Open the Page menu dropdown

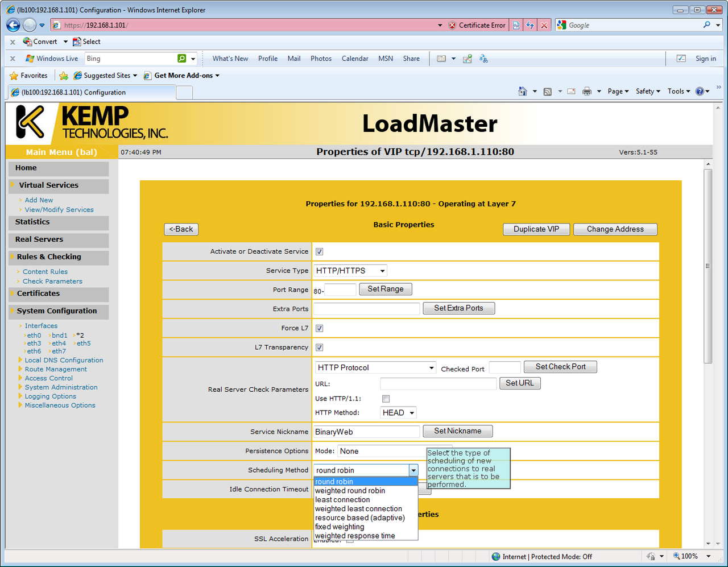coord(618,92)
